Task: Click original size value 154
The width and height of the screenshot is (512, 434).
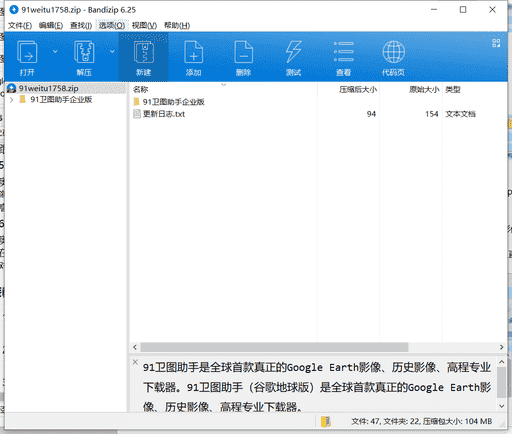Action: [432, 114]
